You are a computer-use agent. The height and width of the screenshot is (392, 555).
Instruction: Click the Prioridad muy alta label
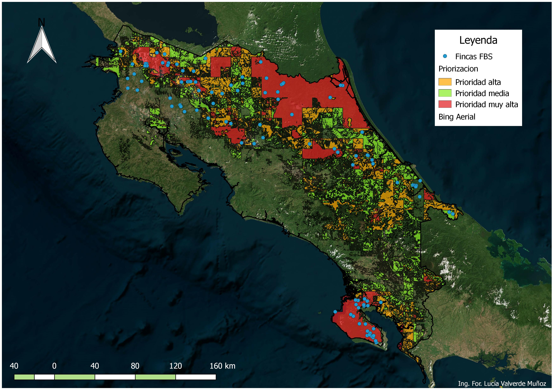487,104
